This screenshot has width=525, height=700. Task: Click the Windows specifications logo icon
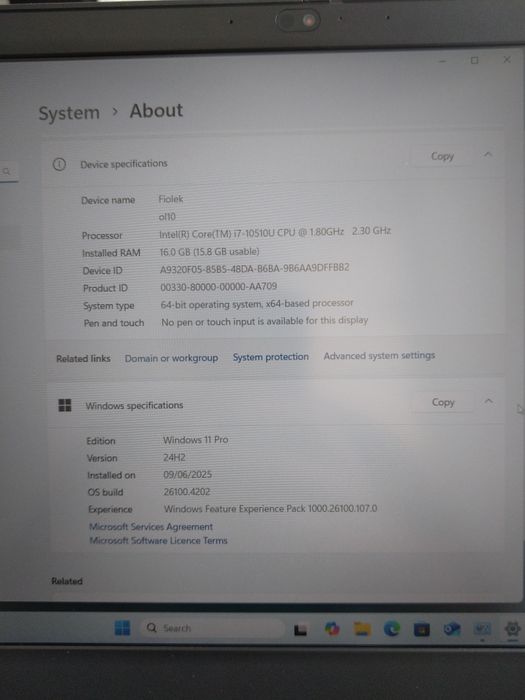pyautogui.click(x=65, y=405)
